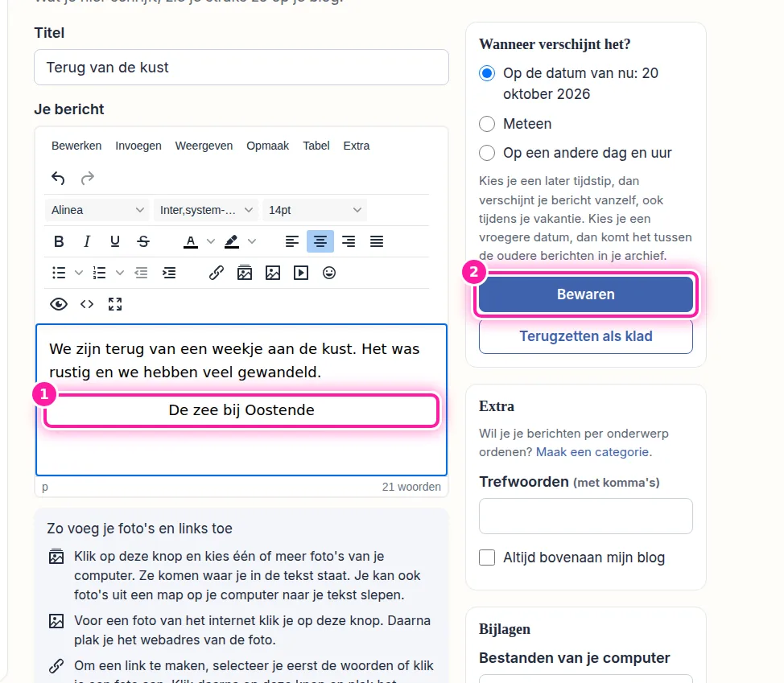784x683 pixels.
Task: Open the 14pt font size dropdown
Action: click(315, 210)
